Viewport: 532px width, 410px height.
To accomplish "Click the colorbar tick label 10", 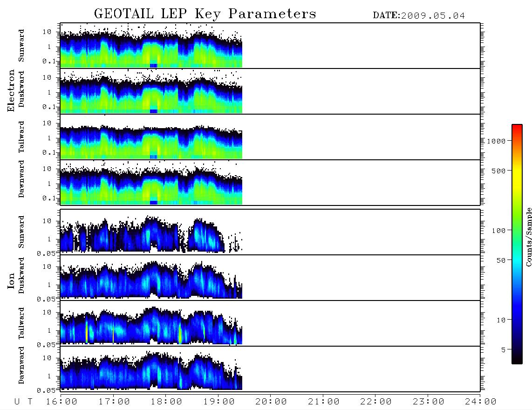I will [501, 320].
